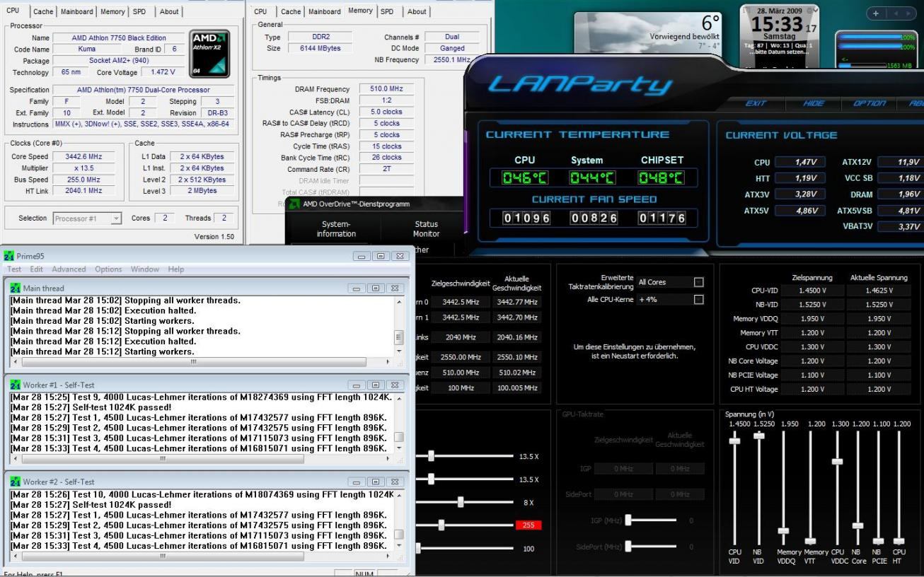This screenshot has width=924, height=577.
Task: Switch to CPU tab in the right CPU-Z window
Action: click(x=260, y=11)
